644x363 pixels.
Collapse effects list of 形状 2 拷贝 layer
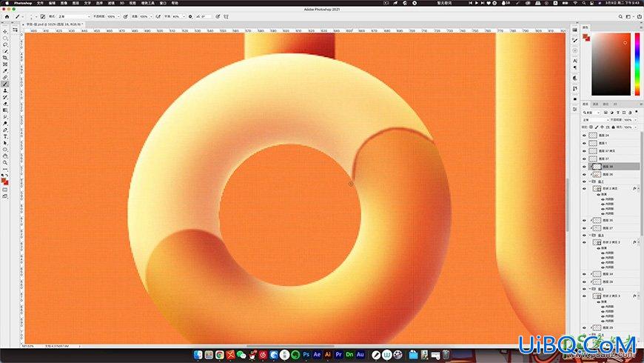[638, 188]
